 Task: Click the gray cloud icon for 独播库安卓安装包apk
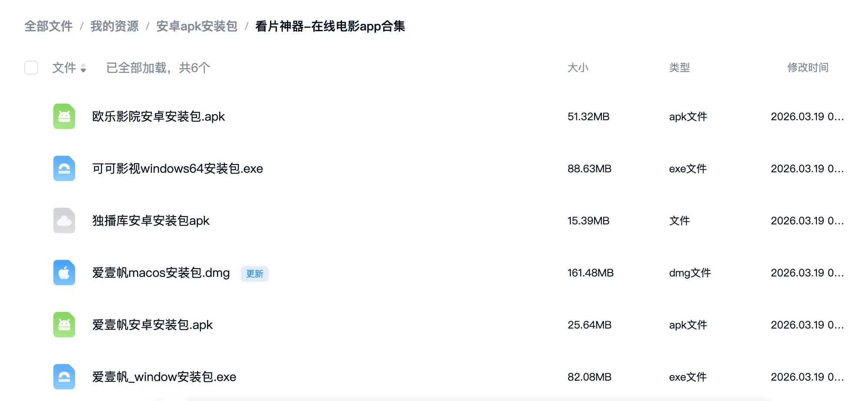click(64, 220)
